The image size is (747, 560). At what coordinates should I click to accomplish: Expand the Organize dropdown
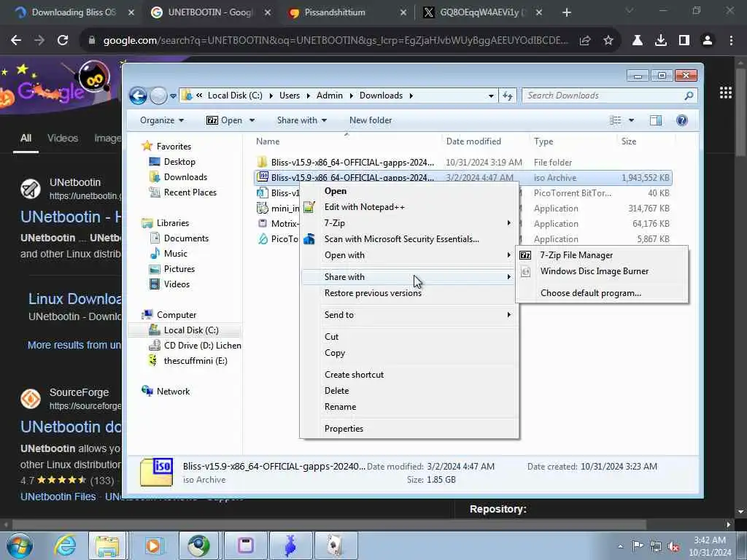[x=162, y=120]
